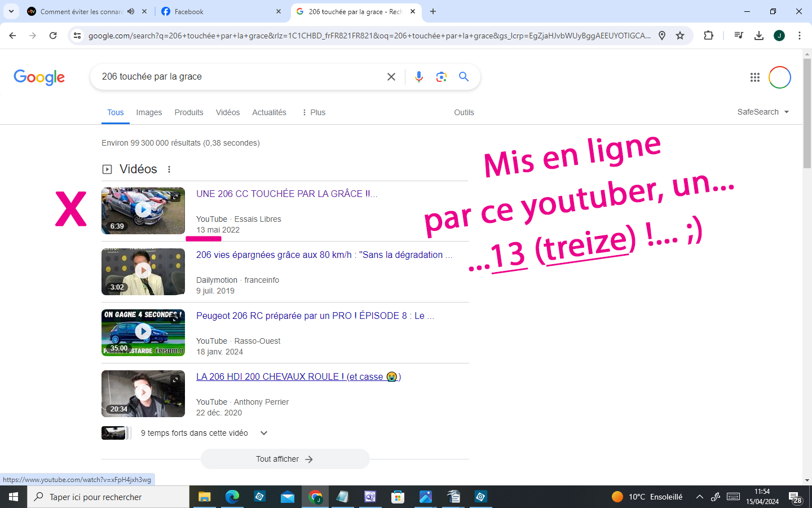Clear the search query with X
The image size is (812, 508).
[391, 77]
